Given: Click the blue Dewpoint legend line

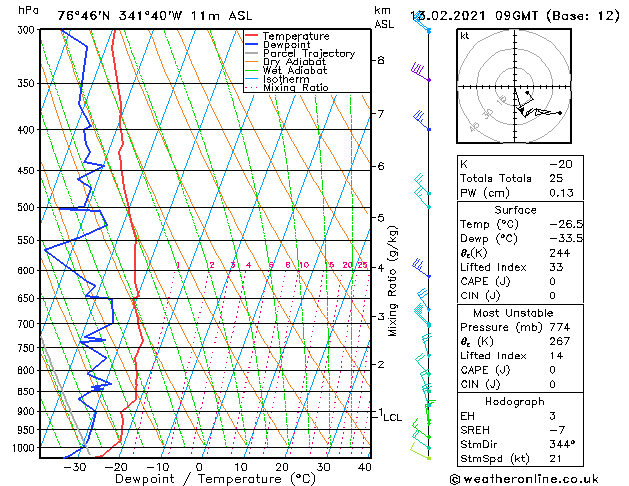Looking at the screenshot, I should tap(252, 44).
